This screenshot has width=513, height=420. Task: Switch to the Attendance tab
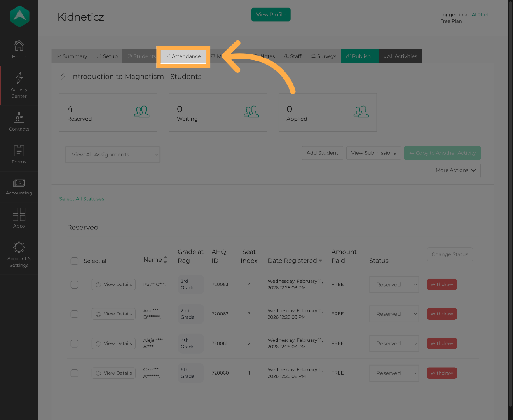(183, 56)
